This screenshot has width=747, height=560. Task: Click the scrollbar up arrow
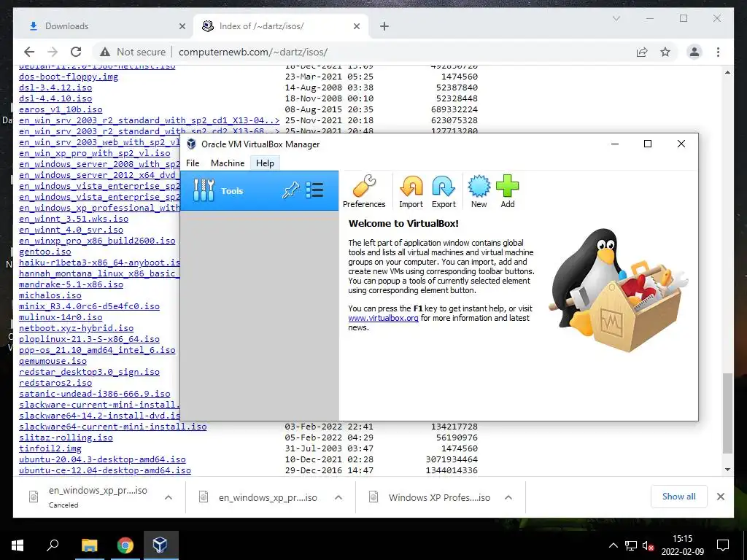pos(727,72)
